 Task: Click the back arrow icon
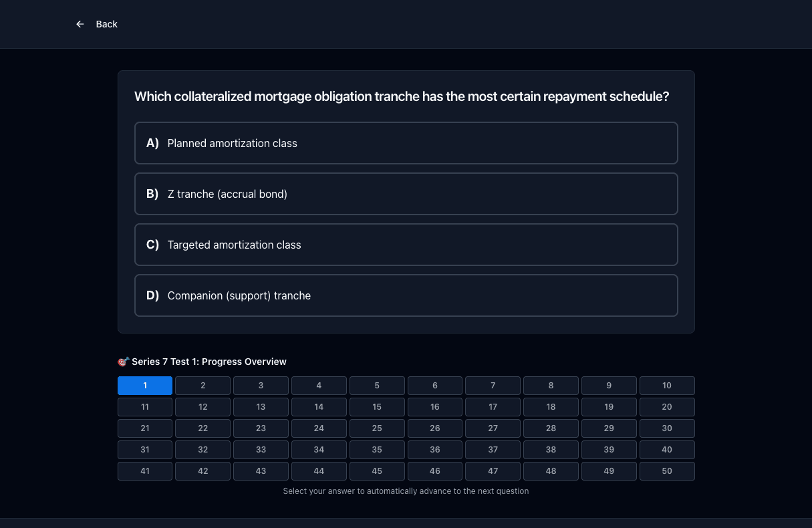(80, 24)
